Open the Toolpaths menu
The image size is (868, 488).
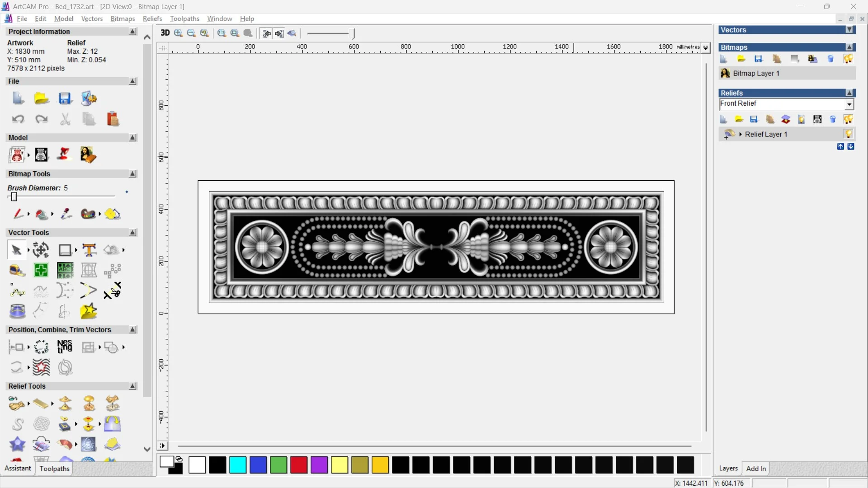pos(184,19)
